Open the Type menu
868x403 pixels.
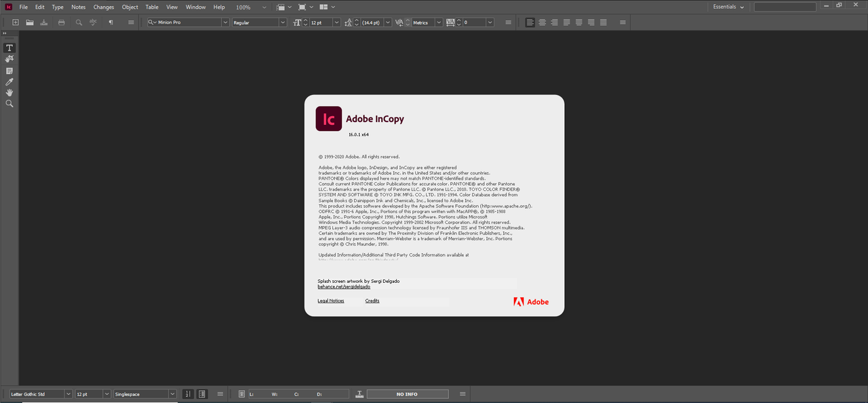tap(58, 7)
